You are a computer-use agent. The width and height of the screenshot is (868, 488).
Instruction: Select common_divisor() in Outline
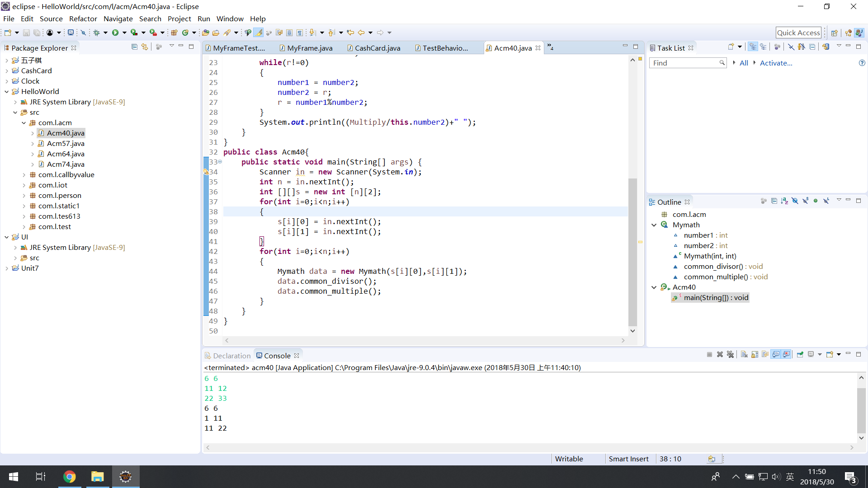click(723, 267)
